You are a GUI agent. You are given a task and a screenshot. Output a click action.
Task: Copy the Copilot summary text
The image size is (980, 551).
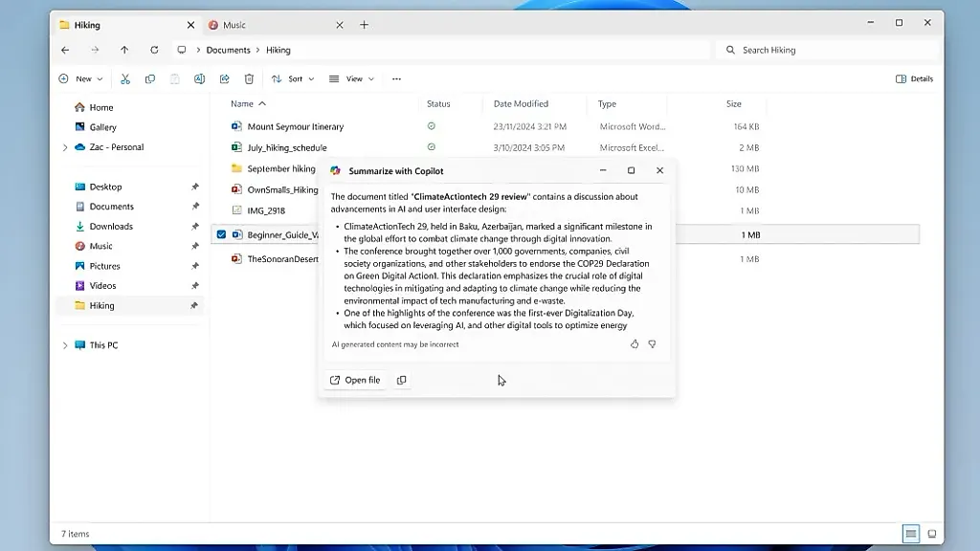pyautogui.click(x=401, y=380)
